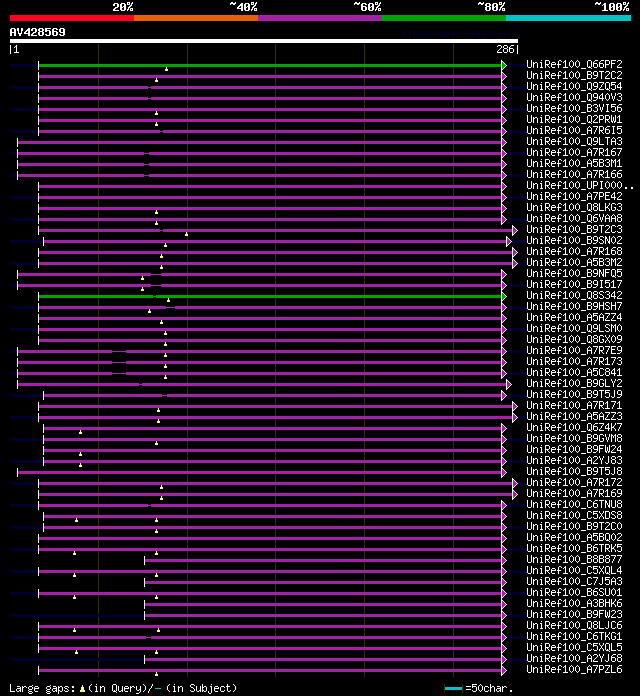Click the orange ~40% legend segment
Screen dimensions: 640x696
point(196,18)
